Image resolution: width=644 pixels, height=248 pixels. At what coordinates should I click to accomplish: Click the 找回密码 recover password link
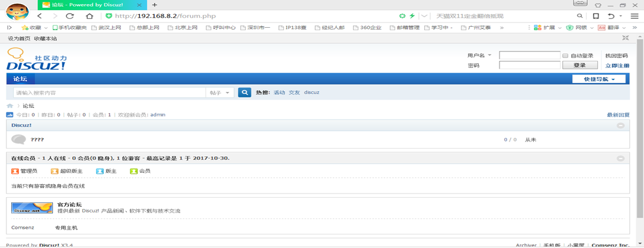[x=617, y=56]
